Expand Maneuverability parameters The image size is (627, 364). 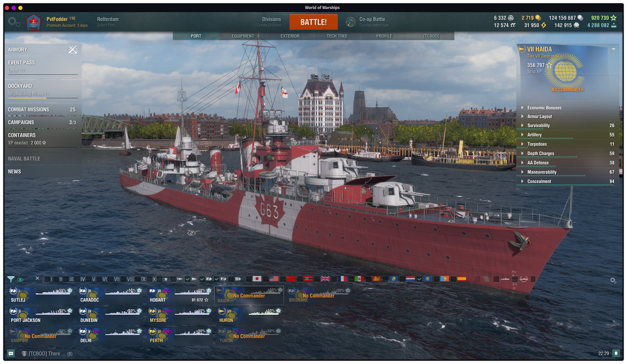coord(568,172)
